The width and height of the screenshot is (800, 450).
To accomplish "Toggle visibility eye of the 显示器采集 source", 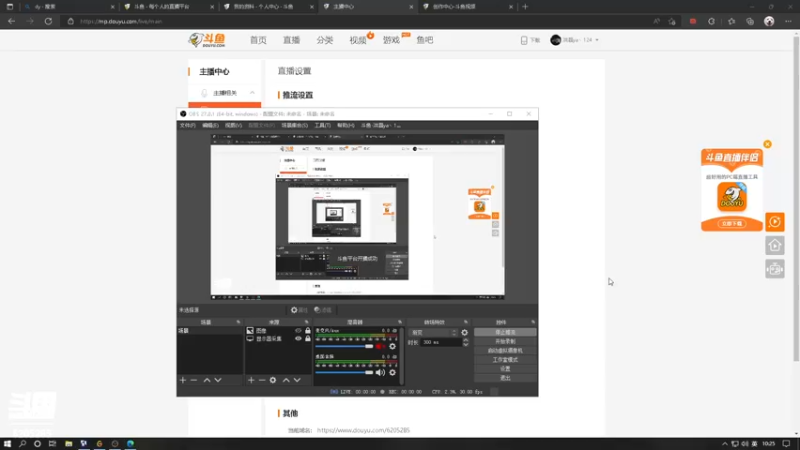I will tap(298, 338).
